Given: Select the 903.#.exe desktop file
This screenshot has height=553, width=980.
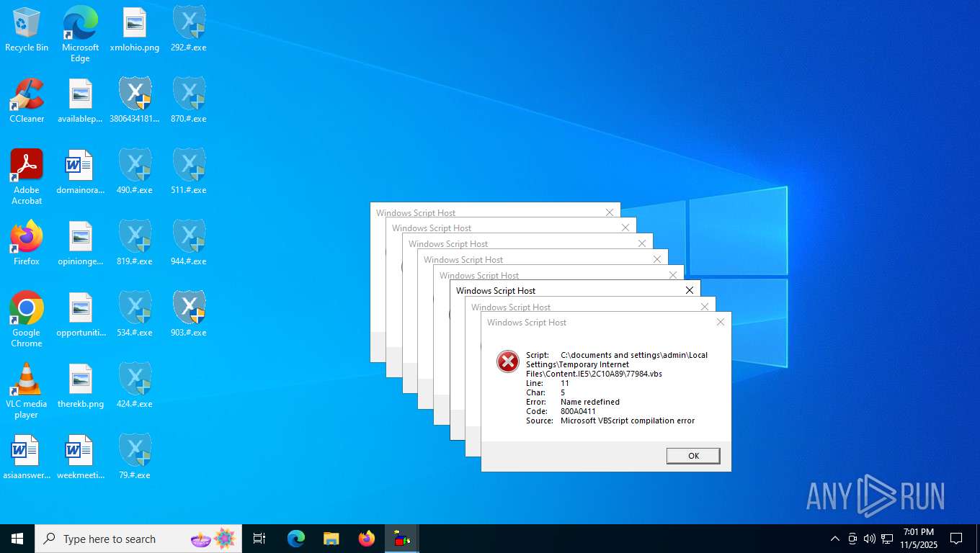Looking at the screenshot, I should click(189, 315).
